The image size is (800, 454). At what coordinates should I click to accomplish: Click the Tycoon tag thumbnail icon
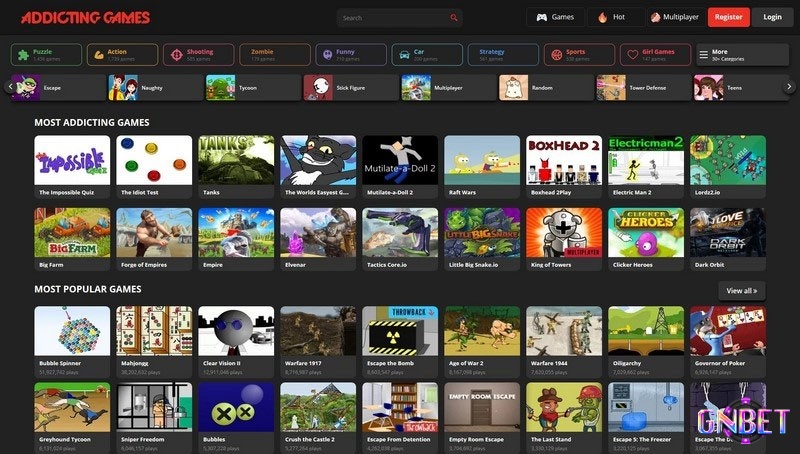pos(220,88)
